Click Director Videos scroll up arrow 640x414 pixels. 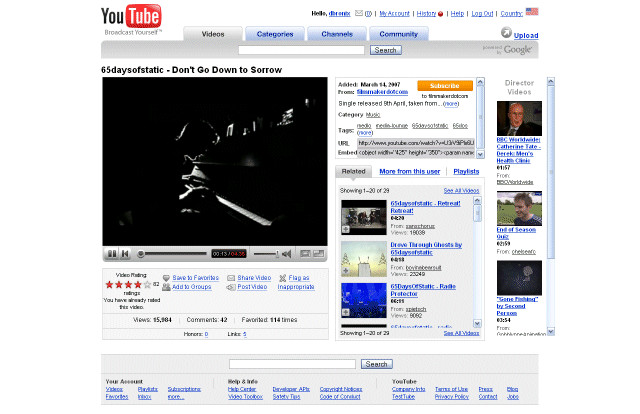551,82
